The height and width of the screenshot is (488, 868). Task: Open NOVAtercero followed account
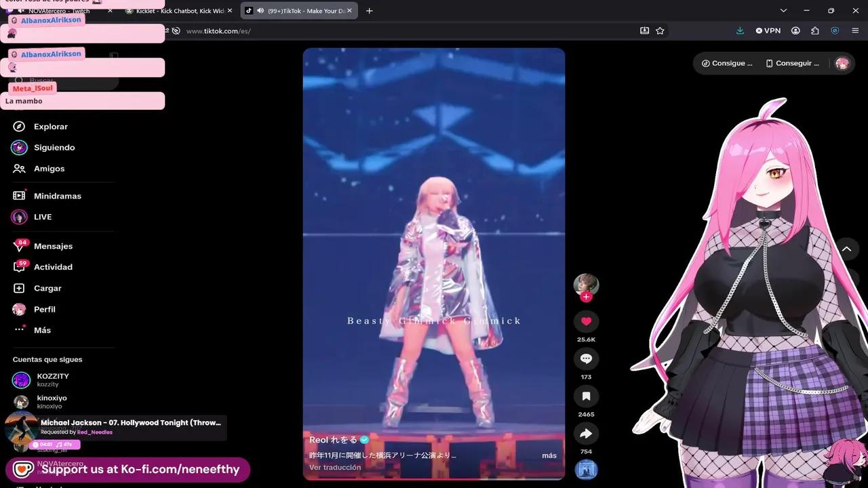[x=60, y=464]
